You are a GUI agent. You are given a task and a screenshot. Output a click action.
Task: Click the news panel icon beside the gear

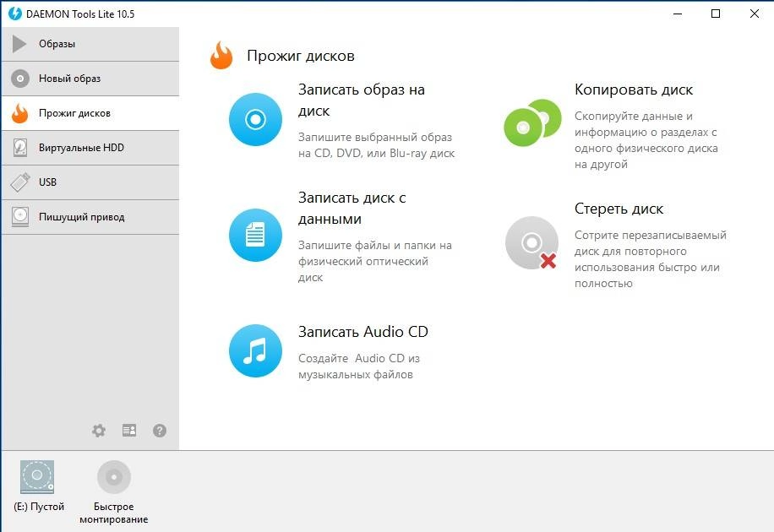129,431
